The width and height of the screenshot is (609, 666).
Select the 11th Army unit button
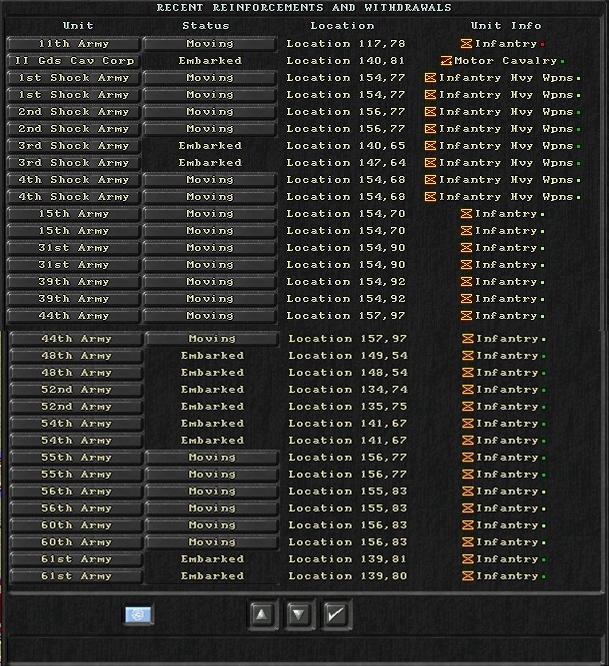(x=73, y=44)
